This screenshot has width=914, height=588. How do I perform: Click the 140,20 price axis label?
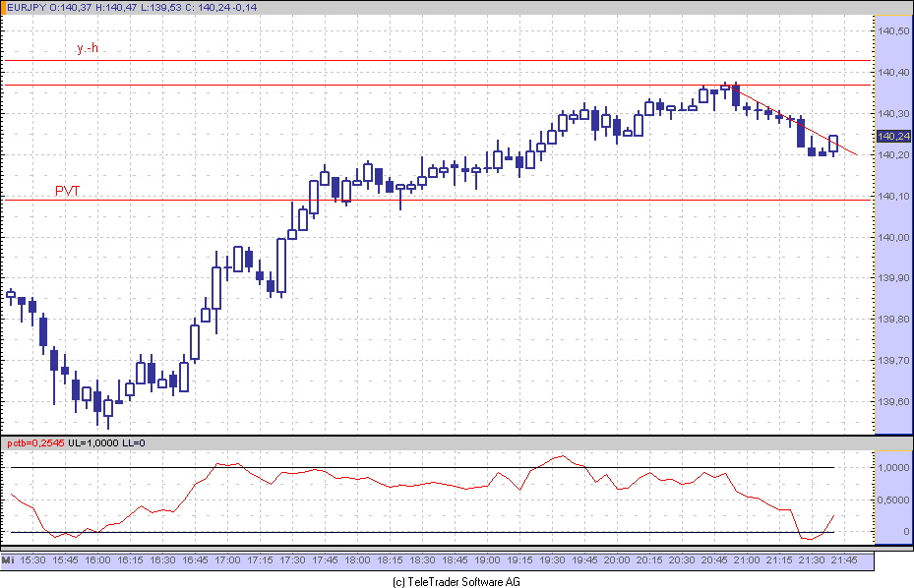[893, 155]
